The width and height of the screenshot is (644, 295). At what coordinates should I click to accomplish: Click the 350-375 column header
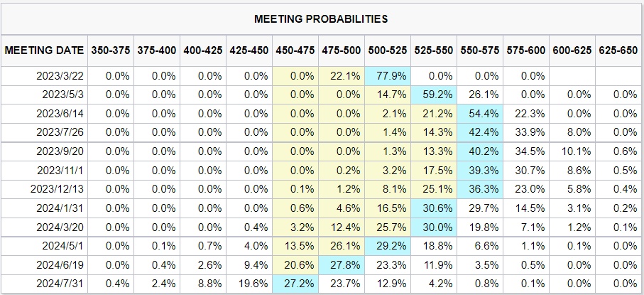pos(111,50)
